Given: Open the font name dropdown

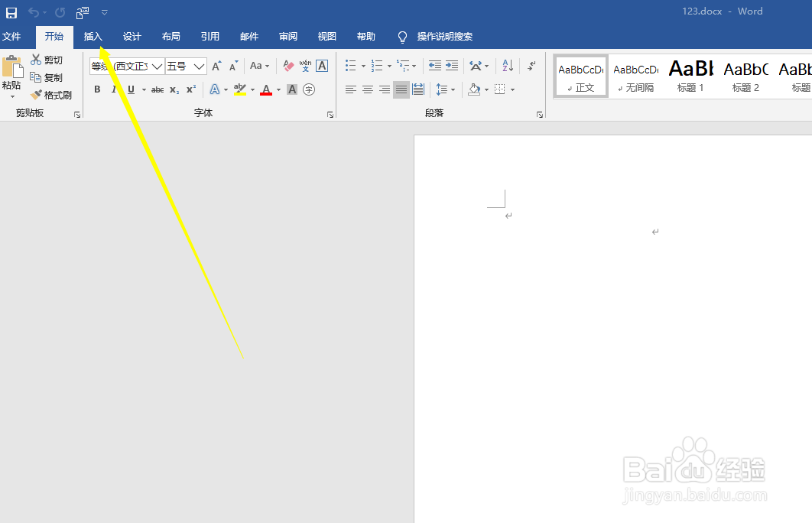Looking at the screenshot, I should click(158, 67).
